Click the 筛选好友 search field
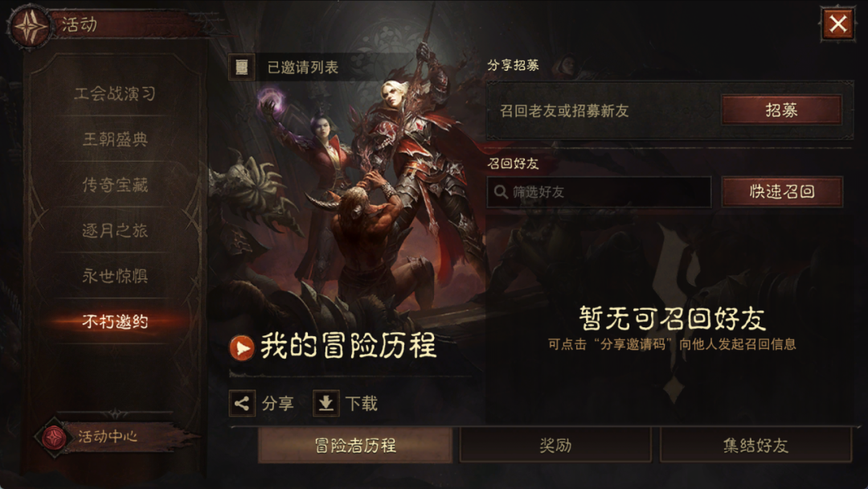The width and height of the screenshot is (868, 489). coord(599,192)
